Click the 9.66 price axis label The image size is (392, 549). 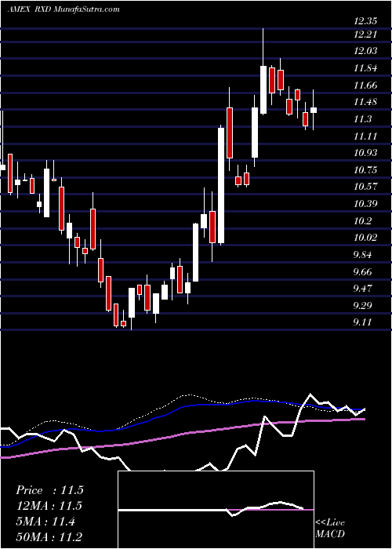[362, 271]
